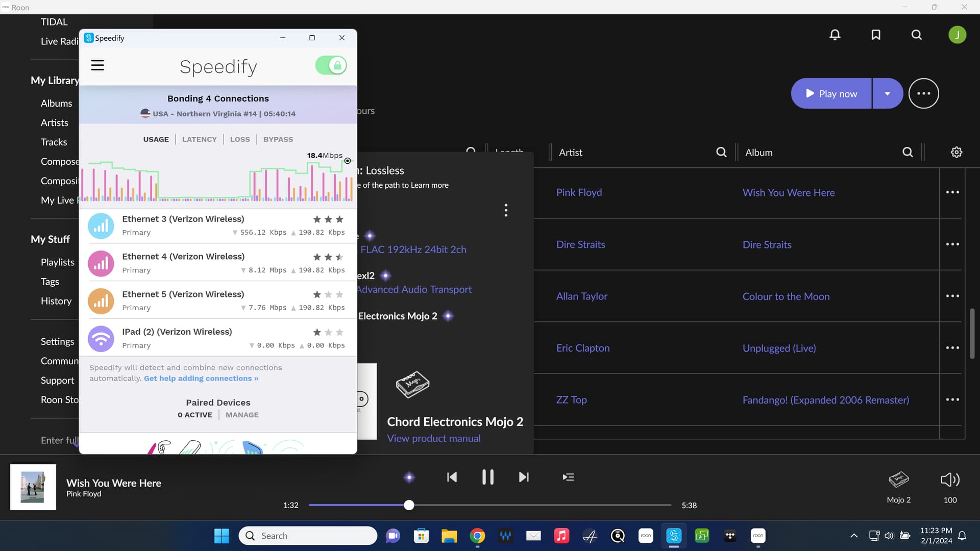Click the orange Ethernet 5 connection icon
Viewport: 980px width, 551px height.
click(101, 302)
